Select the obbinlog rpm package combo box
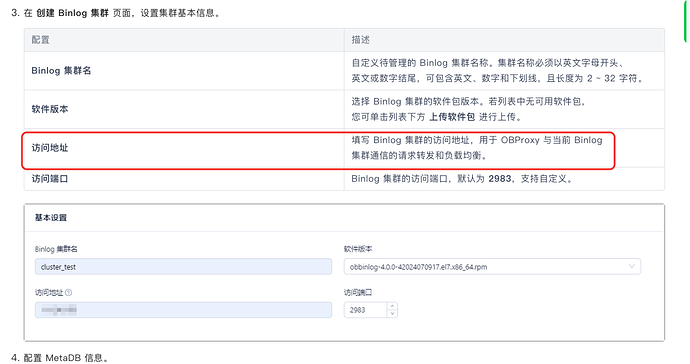This screenshot has height=364, width=690. click(492, 267)
